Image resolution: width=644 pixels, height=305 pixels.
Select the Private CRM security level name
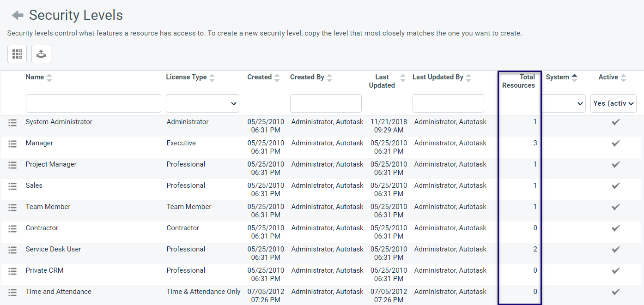44,270
